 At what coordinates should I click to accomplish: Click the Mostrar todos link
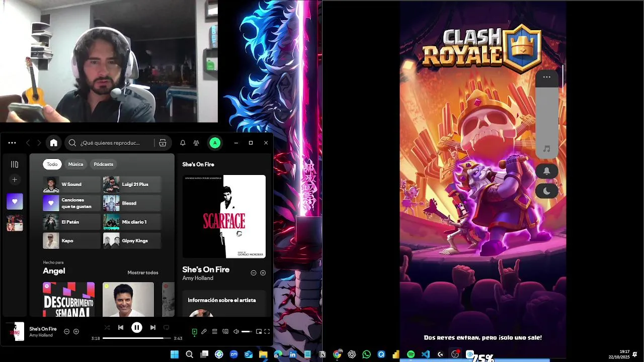(x=143, y=273)
